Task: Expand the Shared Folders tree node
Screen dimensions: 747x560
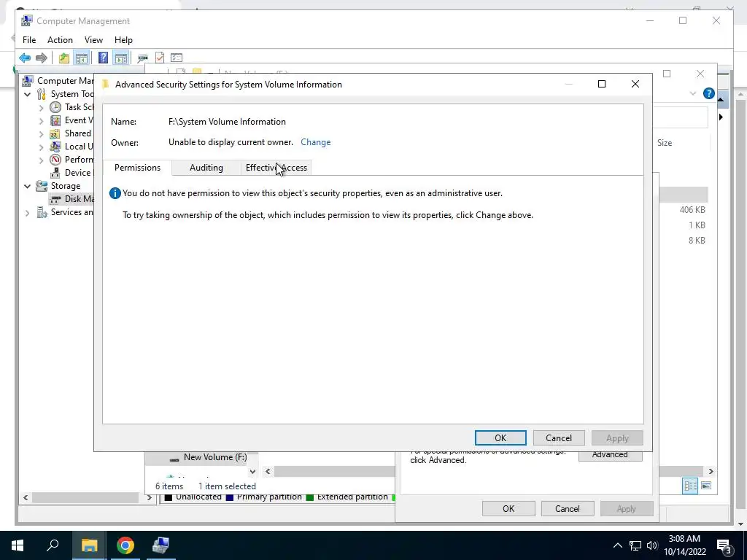Action: coord(42,134)
